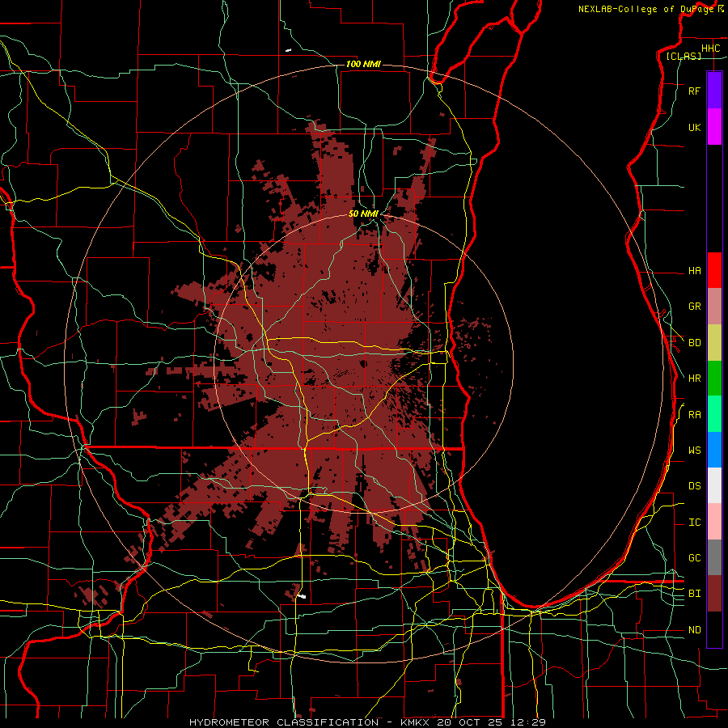Screen dimensions: 728x728
Task: Click the "HYDROMETEOR CLASSIFICATION" footer title
Action: tap(284, 722)
